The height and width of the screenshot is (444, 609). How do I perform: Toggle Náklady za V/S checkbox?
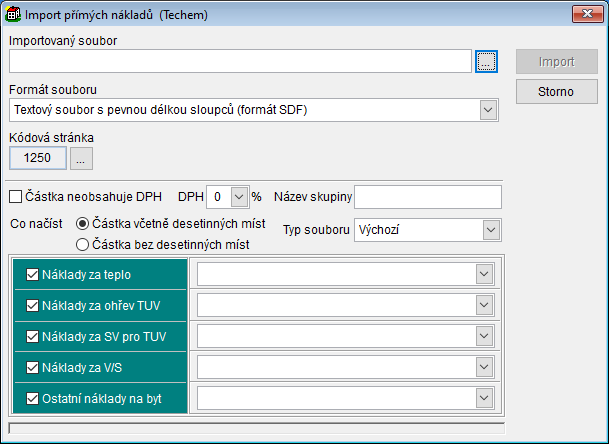point(33,368)
